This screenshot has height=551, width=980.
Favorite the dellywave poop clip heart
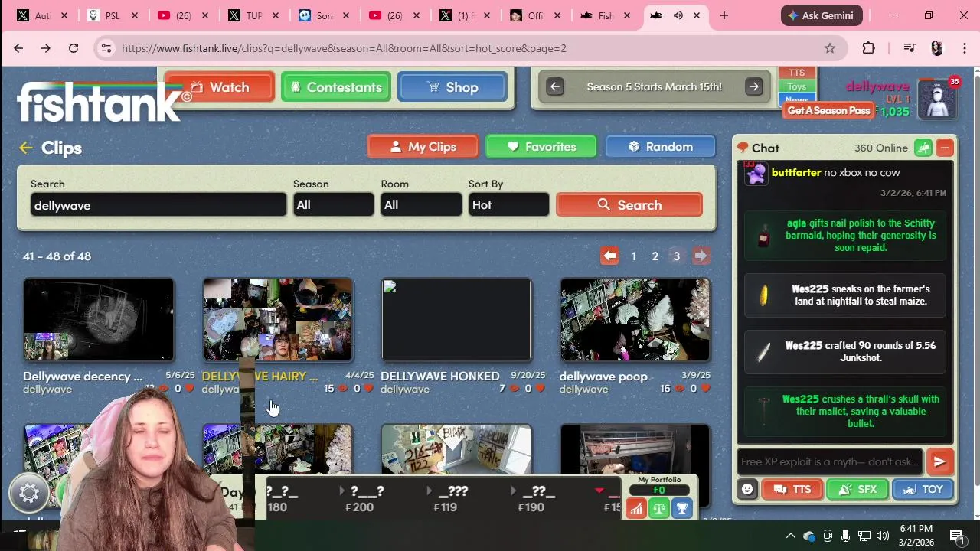(x=705, y=389)
